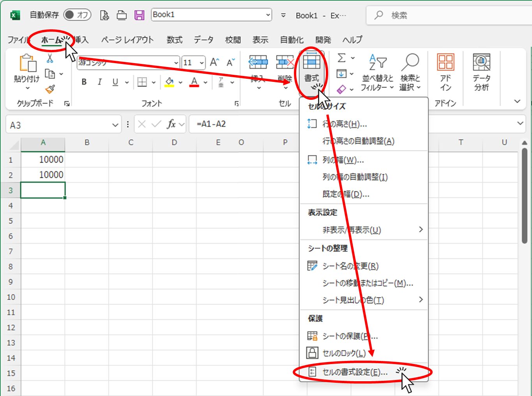Open the Sort and Filter tool
Viewport: 532px width, 396px height.
(377, 73)
